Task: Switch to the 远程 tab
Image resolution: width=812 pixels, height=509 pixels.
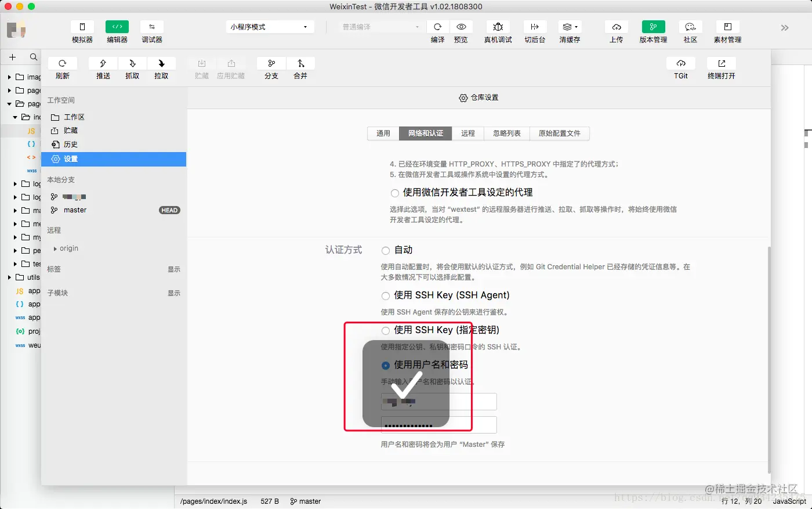Action: [x=468, y=133]
